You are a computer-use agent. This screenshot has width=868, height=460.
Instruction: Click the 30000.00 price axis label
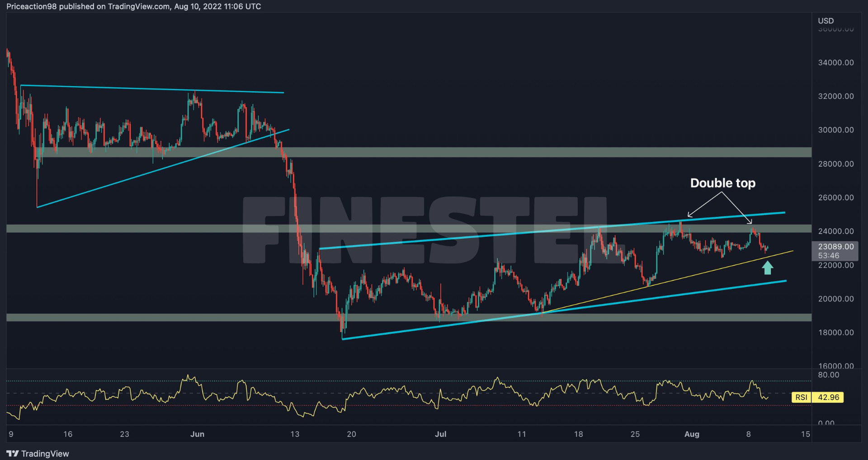(x=836, y=130)
